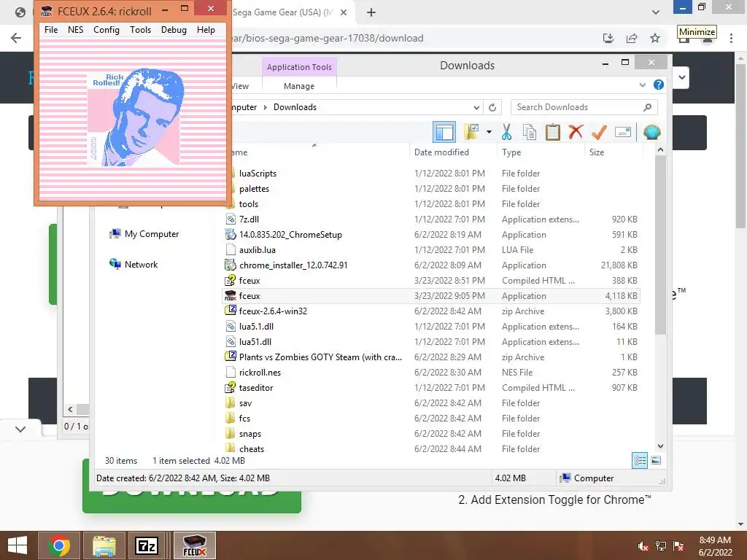Open the FCEUX NES menu
This screenshot has height=560, width=747.
point(75,29)
